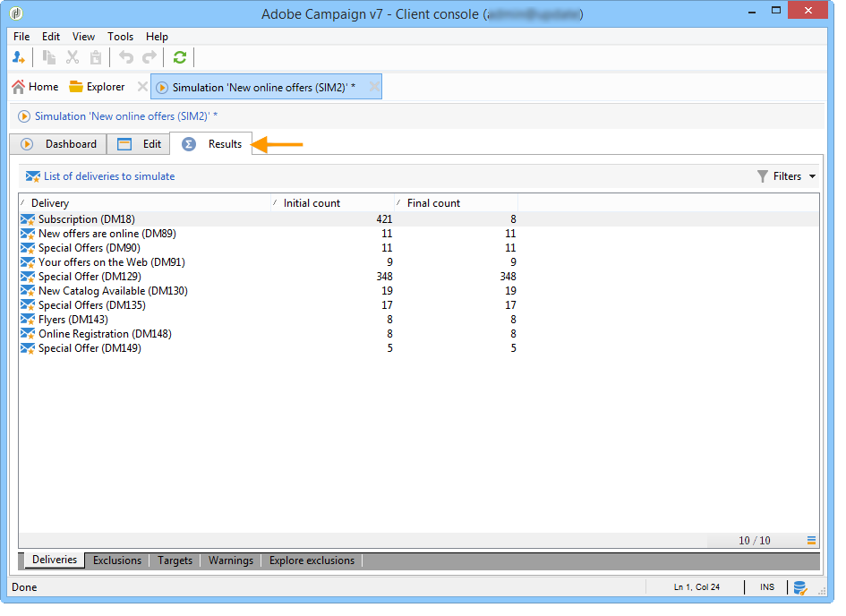Click the Redo arrow icon
The height and width of the screenshot is (616, 846).
point(149,57)
